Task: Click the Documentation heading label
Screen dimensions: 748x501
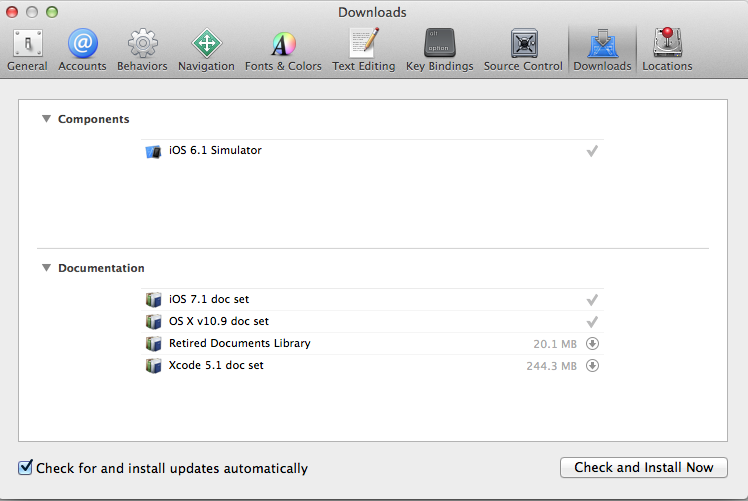Action: pos(101,268)
